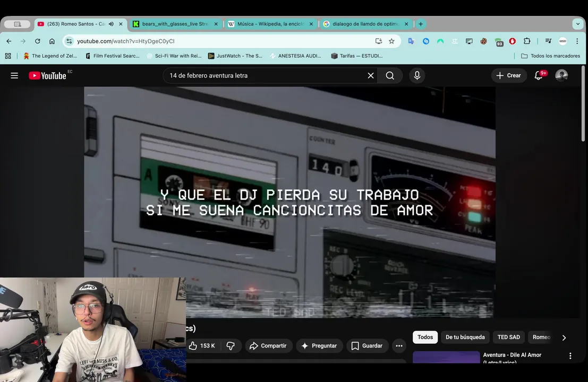
Task: Open a new browser tab
Action: point(421,24)
